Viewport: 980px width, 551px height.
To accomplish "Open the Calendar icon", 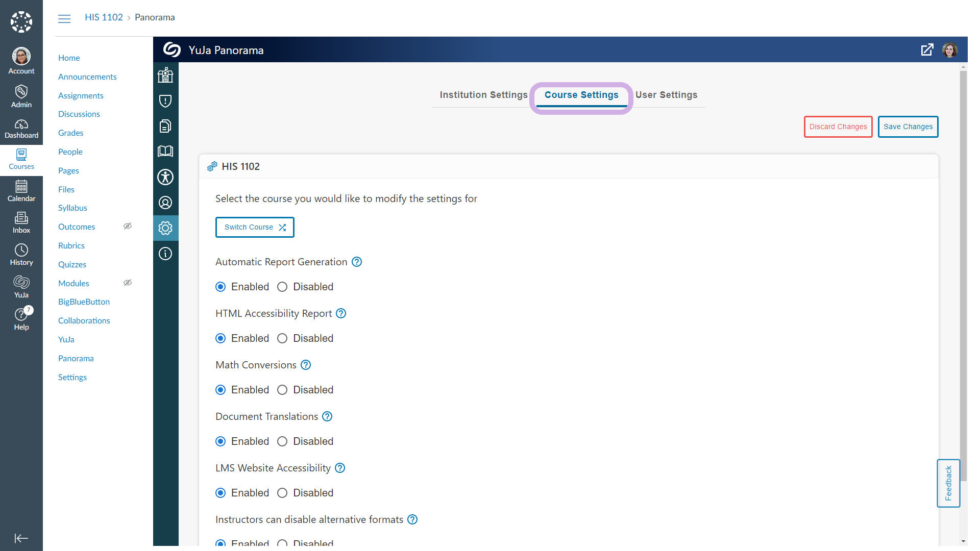I will click(21, 191).
